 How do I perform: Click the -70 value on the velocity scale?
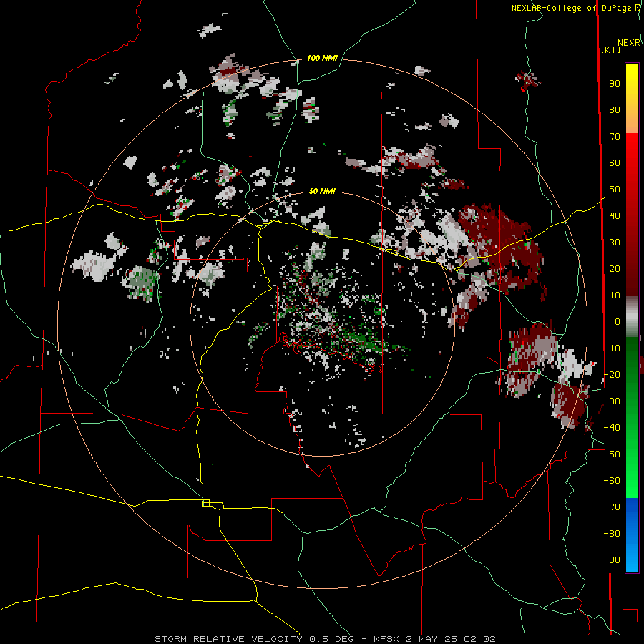[x=612, y=507]
